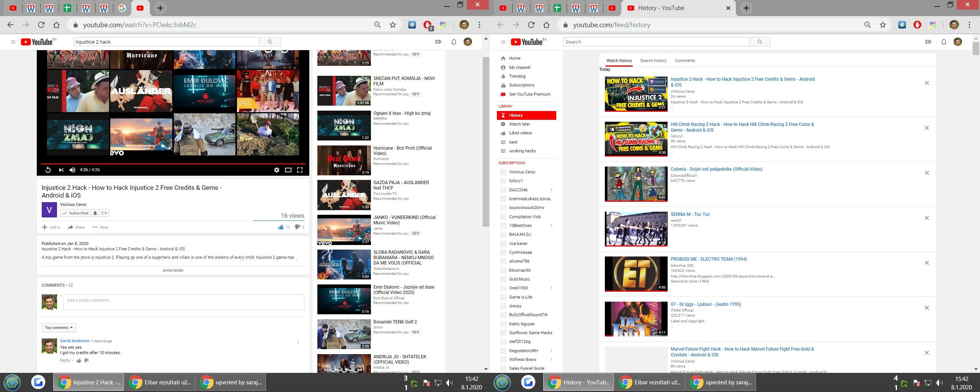
Task: Select the Comments tab on the History page
Action: pyautogui.click(x=684, y=60)
